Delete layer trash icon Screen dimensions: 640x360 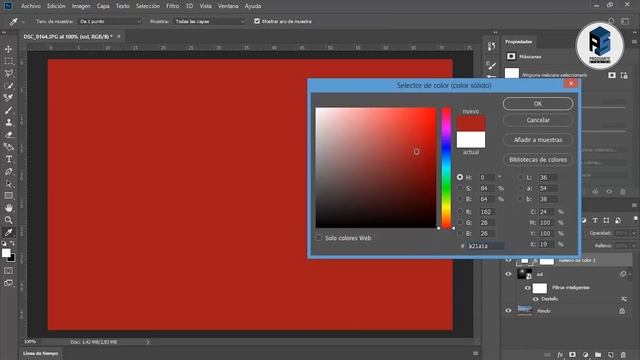pyautogui.click(x=623, y=355)
